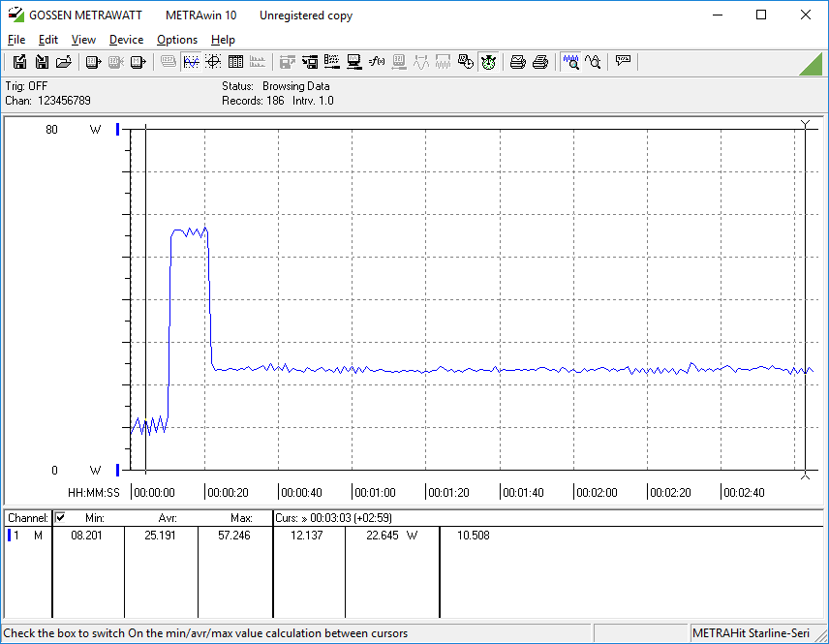Click the greyed instrument configuration icon
The width and height of the screenshot is (829, 644).
pyautogui.click(x=399, y=62)
